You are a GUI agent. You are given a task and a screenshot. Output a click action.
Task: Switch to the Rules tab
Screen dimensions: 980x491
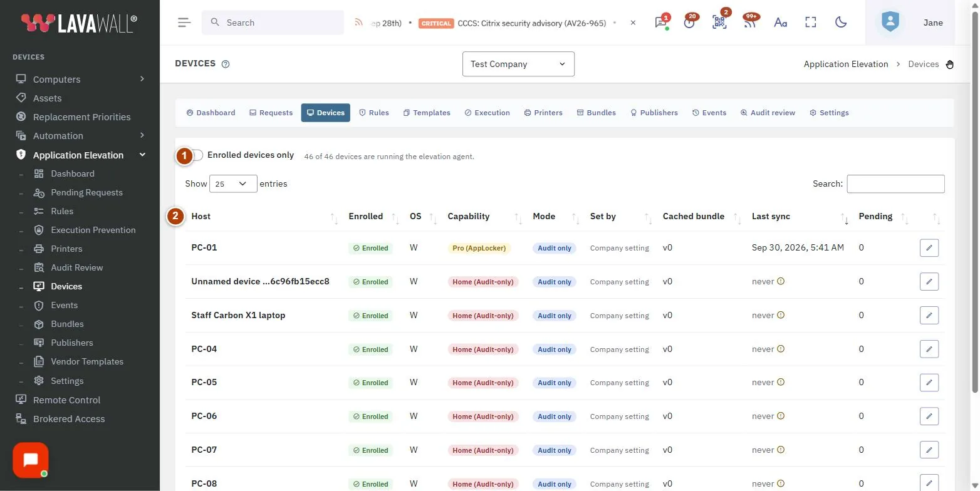(373, 113)
